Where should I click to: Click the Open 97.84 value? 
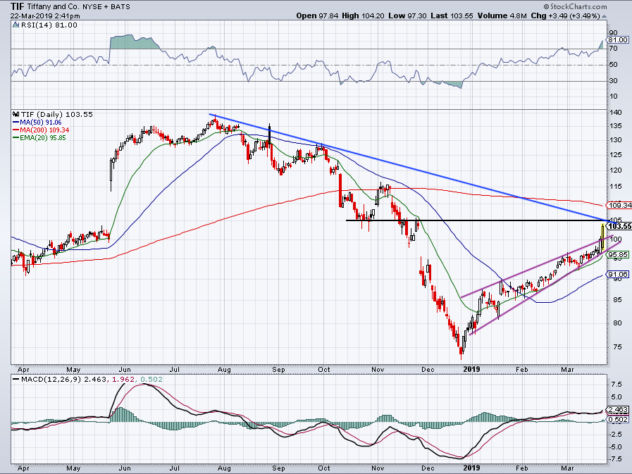pyautogui.click(x=317, y=16)
